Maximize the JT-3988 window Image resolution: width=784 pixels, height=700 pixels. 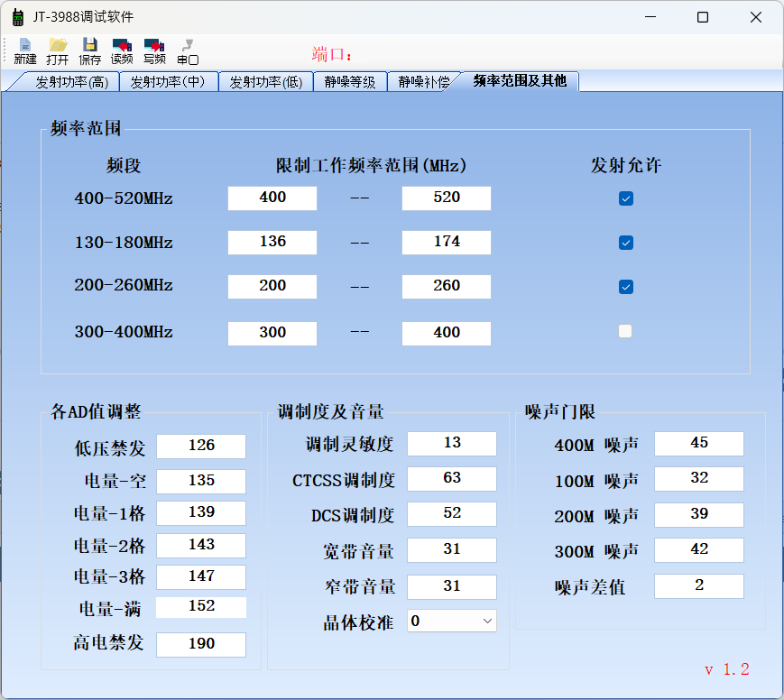(x=703, y=17)
